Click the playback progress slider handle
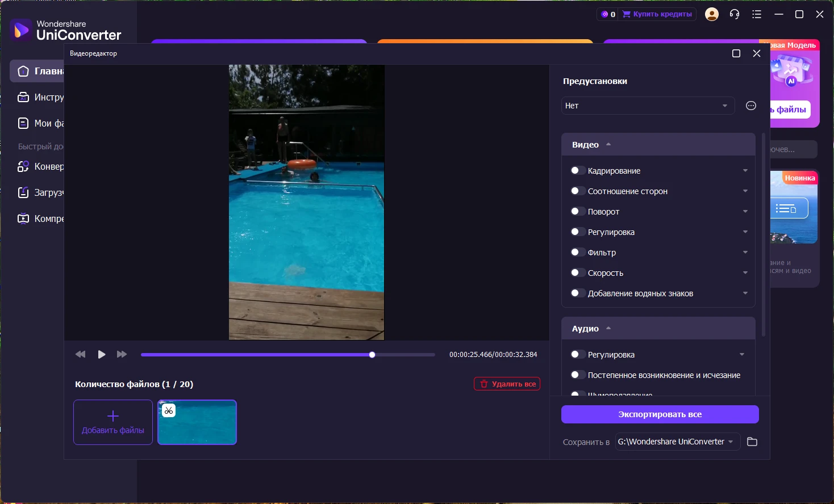 pyautogui.click(x=372, y=355)
